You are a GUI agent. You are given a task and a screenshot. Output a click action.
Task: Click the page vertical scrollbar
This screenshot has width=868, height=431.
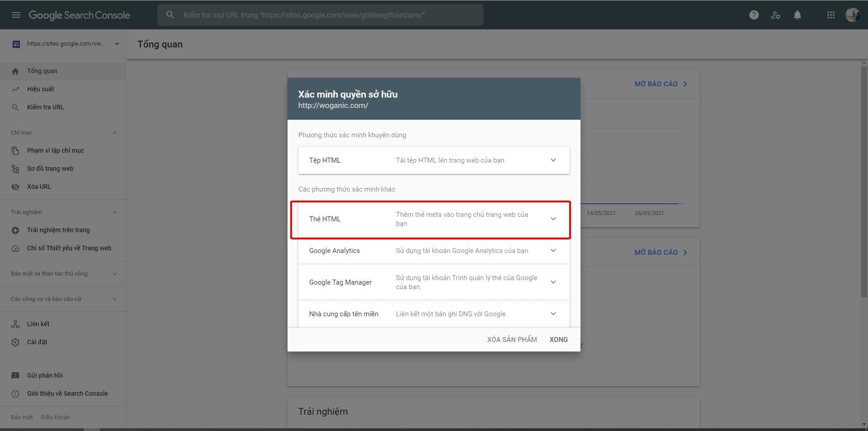point(864,181)
